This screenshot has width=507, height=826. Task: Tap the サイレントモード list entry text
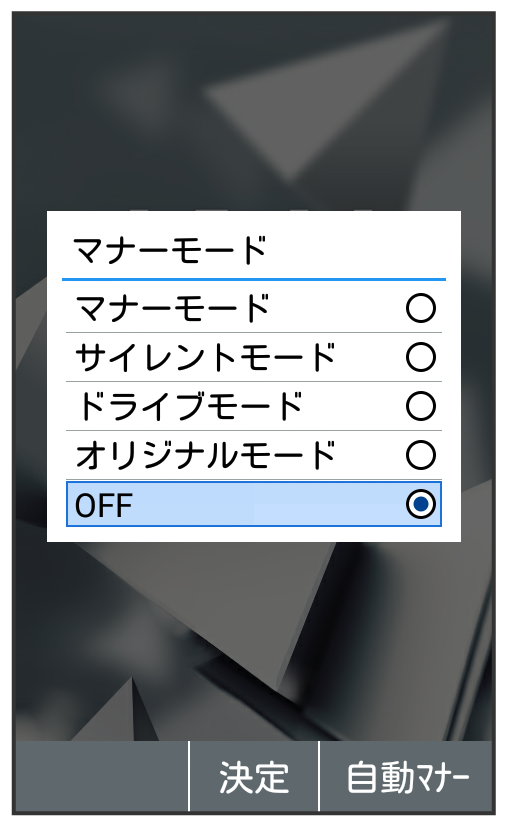click(206, 357)
